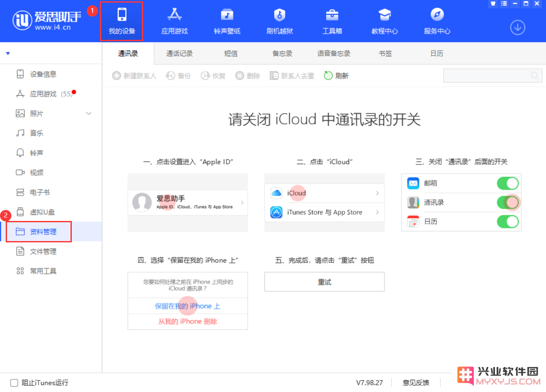Click 删除 in the toolbar

click(x=247, y=76)
